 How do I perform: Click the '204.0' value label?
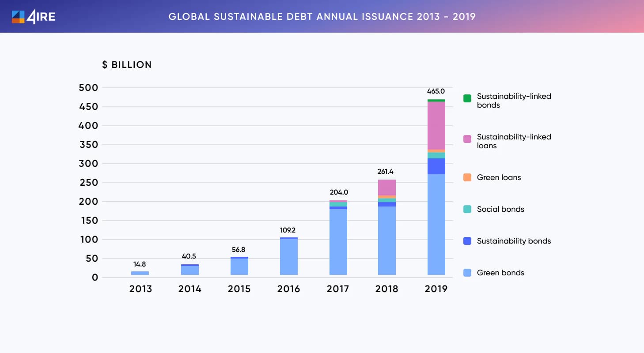(x=339, y=192)
